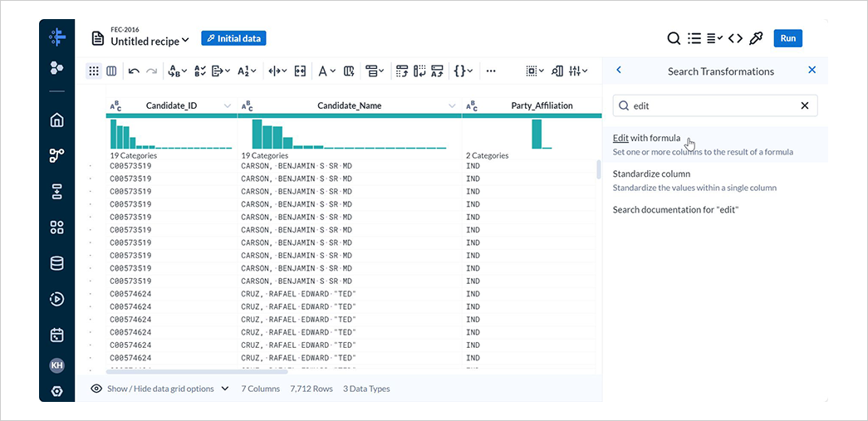
Task: Open the curly braces functions dropdown
Action: (463, 71)
